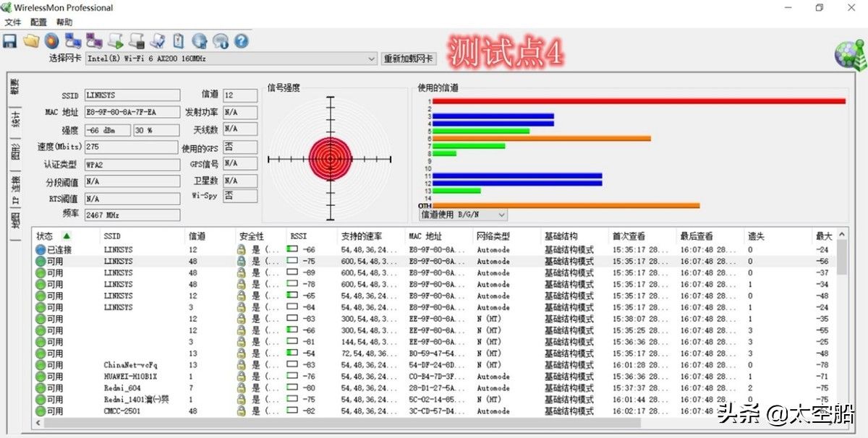
Task: Click the speech bubble info toolbar icon
Action: tap(221, 40)
